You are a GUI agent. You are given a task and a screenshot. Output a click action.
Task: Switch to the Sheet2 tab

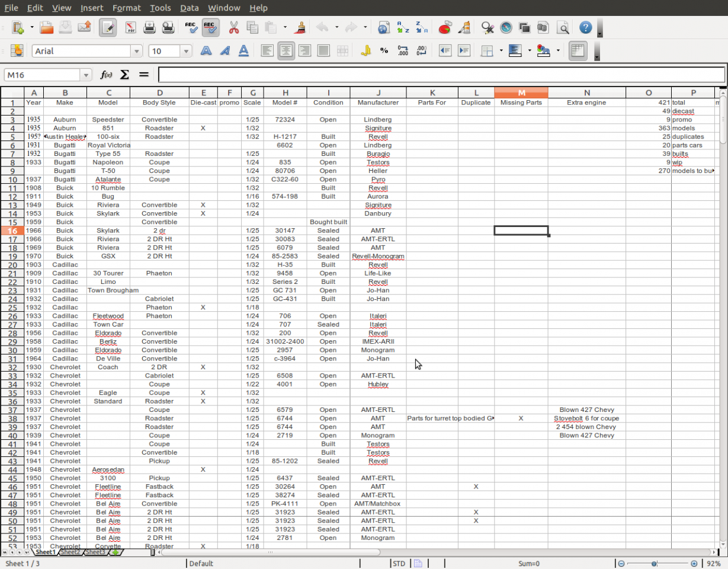coord(70,552)
